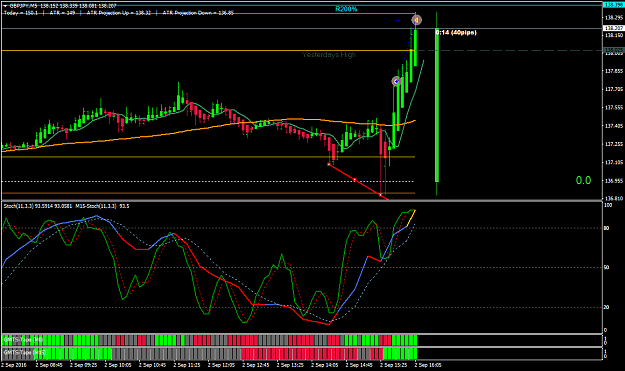Click the 136.810 price axis label
This screenshot has width=625, height=371.
(614, 198)
